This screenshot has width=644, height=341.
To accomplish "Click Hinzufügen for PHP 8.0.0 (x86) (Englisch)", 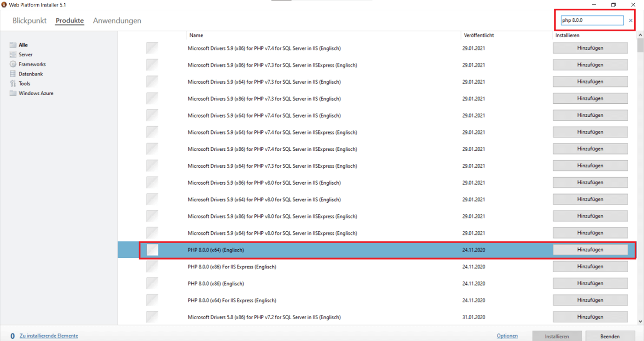I will pyautogui.click(x=590, y=283).
